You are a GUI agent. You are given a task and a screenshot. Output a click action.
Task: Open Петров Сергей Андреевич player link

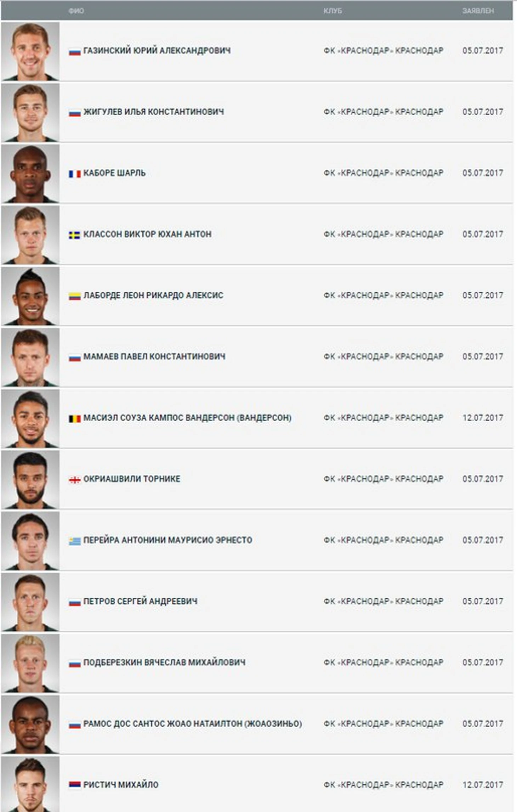coord(140,602)
